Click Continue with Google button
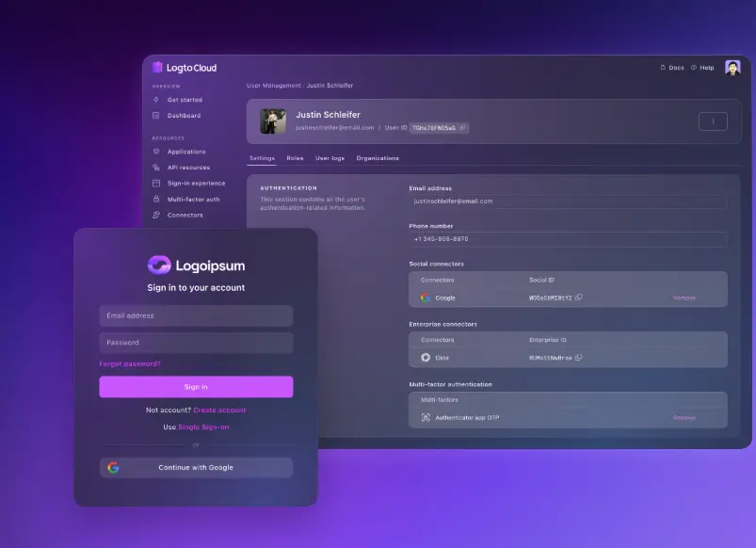This screenshot has height=548, width=756. 196,467
